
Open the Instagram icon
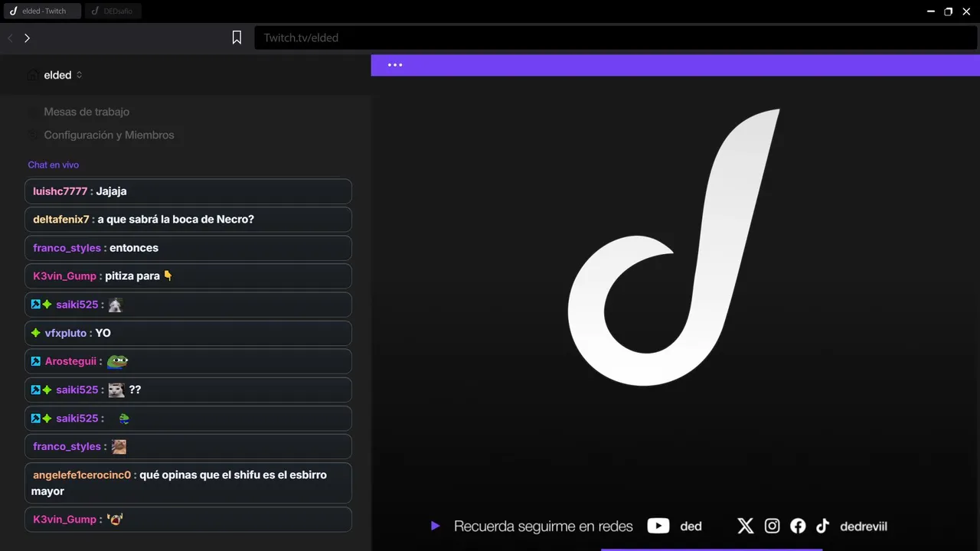(x=773, y=526)
